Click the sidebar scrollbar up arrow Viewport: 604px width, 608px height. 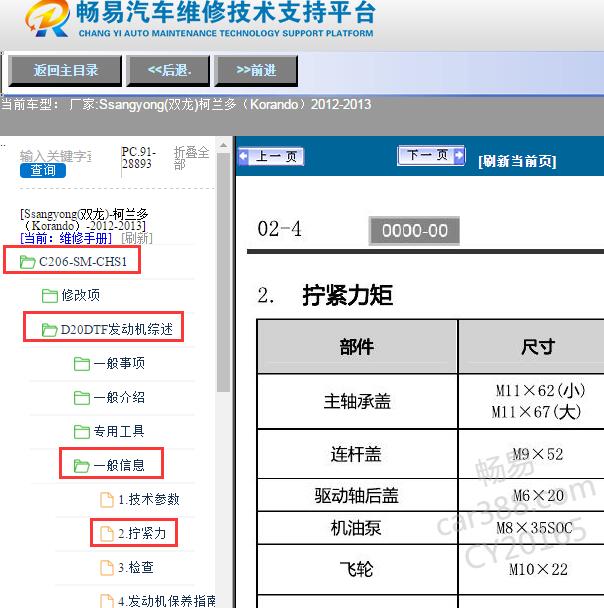tap(223, 145)
